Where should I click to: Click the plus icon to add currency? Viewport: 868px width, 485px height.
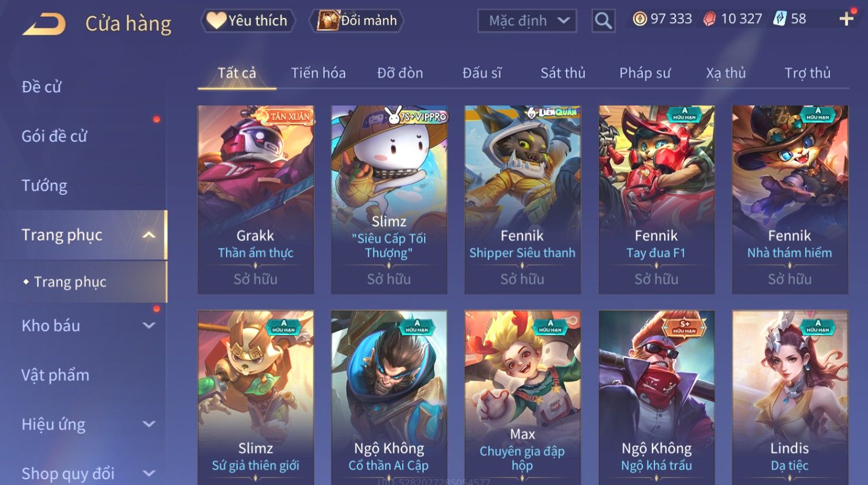point(846,19)
